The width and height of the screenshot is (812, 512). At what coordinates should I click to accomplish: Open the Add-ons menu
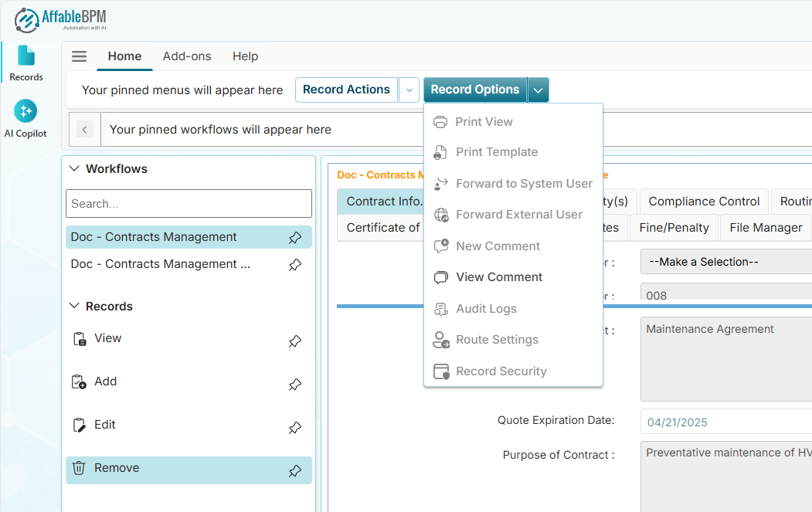coord(187,56)
